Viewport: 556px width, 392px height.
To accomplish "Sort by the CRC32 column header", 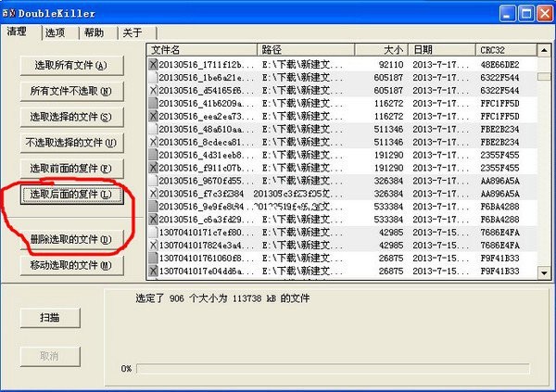I will tap(506, 50).
